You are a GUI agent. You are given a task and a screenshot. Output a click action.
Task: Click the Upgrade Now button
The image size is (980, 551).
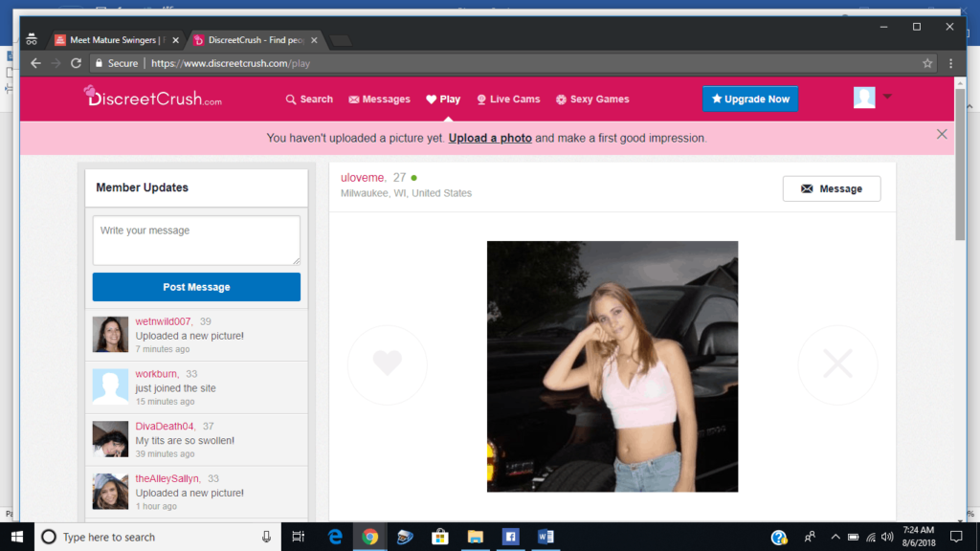pyautogui.click(x=750, y=99)
